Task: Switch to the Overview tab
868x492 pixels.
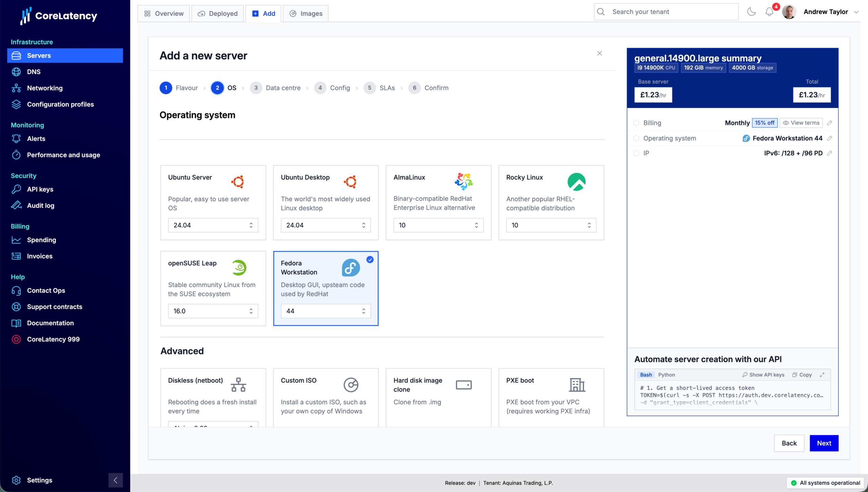Action: pos(164,14)
